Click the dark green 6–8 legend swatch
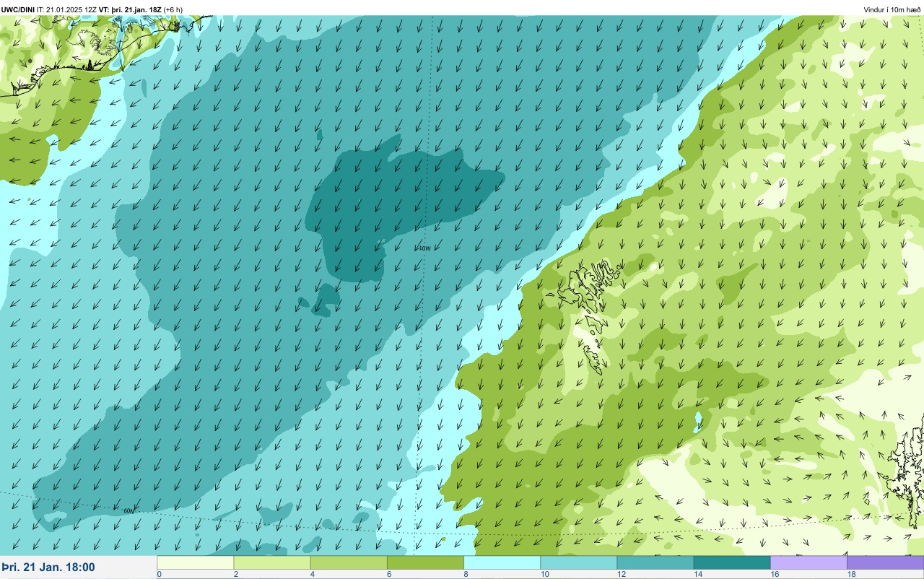924x579 pixels. pos(425,562)
